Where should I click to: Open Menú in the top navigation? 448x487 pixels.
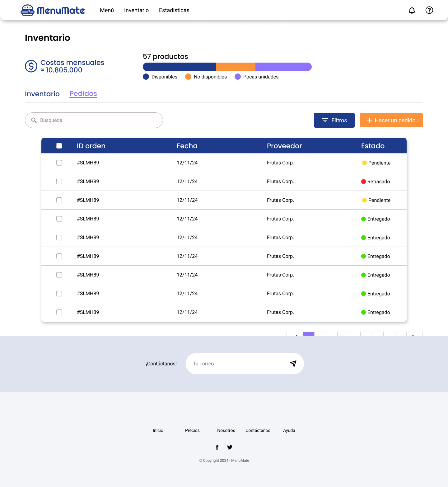(x=107, y=10)
